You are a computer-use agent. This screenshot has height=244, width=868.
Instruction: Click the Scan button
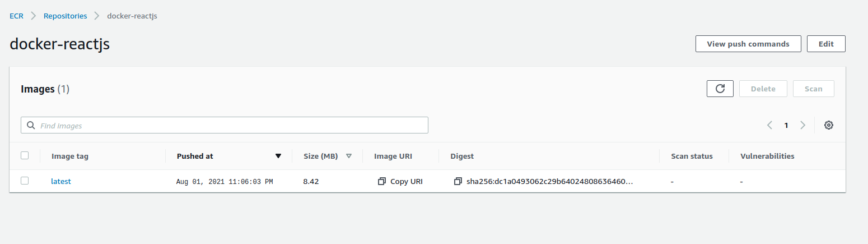coord(813,89)
